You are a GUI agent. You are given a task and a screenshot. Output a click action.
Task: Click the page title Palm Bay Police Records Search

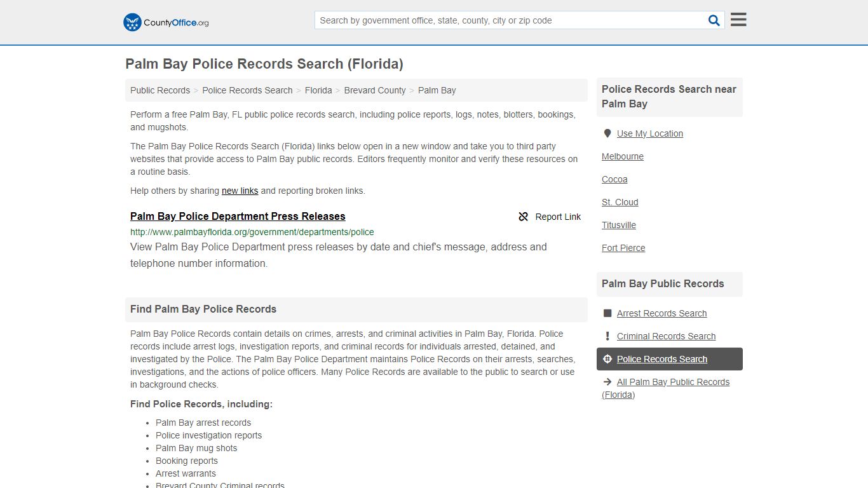[264, 64]
